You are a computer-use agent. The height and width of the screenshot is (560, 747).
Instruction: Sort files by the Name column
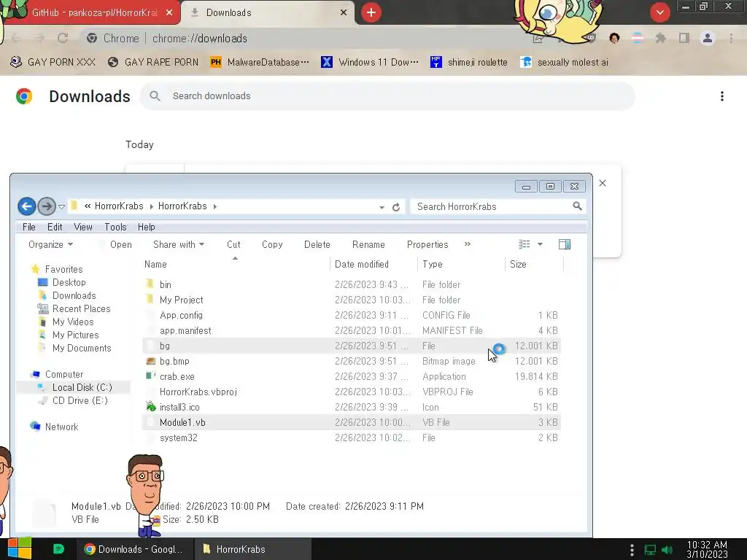click(236, 264)
